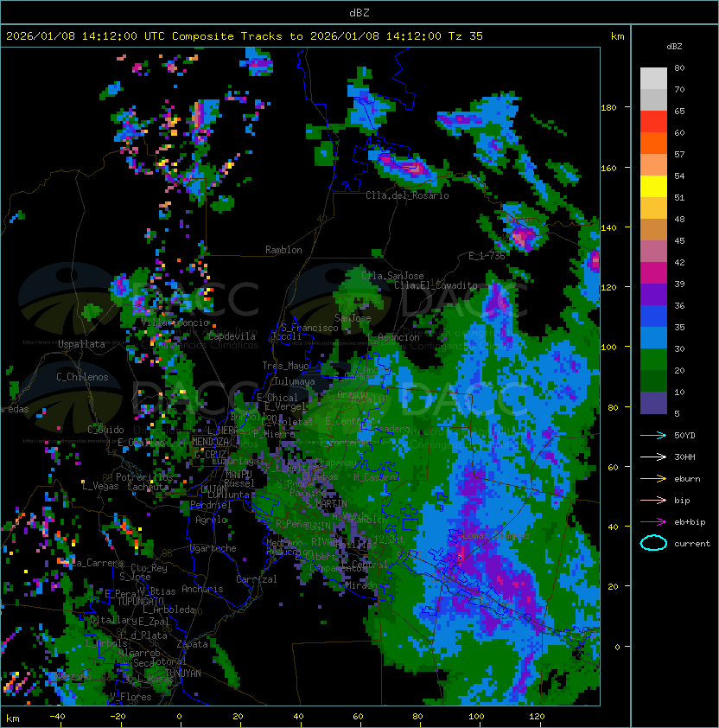719x728 pixels.
Task: Click the cyan 50YD arrow in legend
Action: tap(653, 436)
